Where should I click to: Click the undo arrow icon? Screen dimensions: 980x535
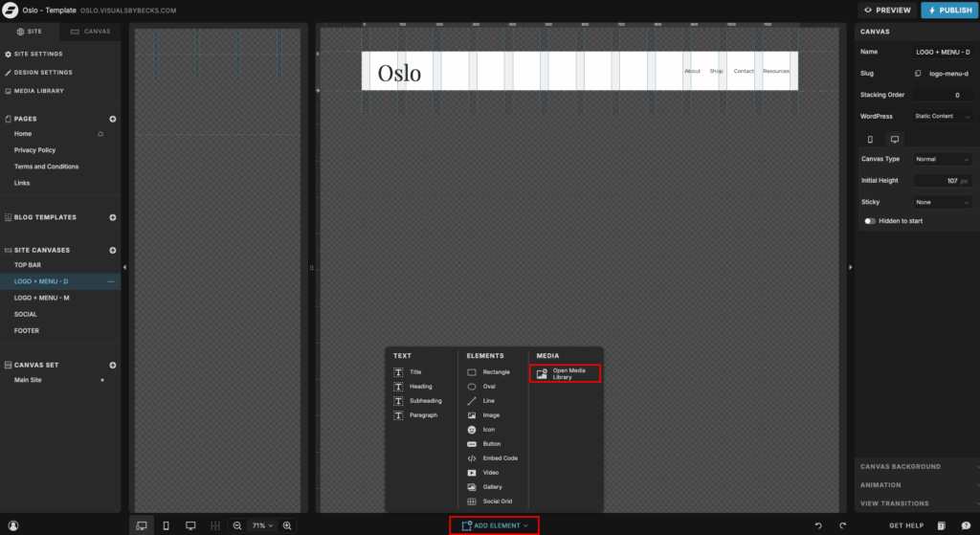point(818,525)
